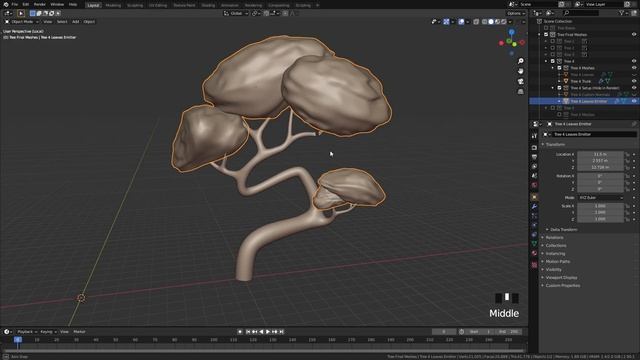Toggle Tree 4 Leaves Emitter eye icon
The width and height of the screenshot is (640, 360).
click(634, 101)
